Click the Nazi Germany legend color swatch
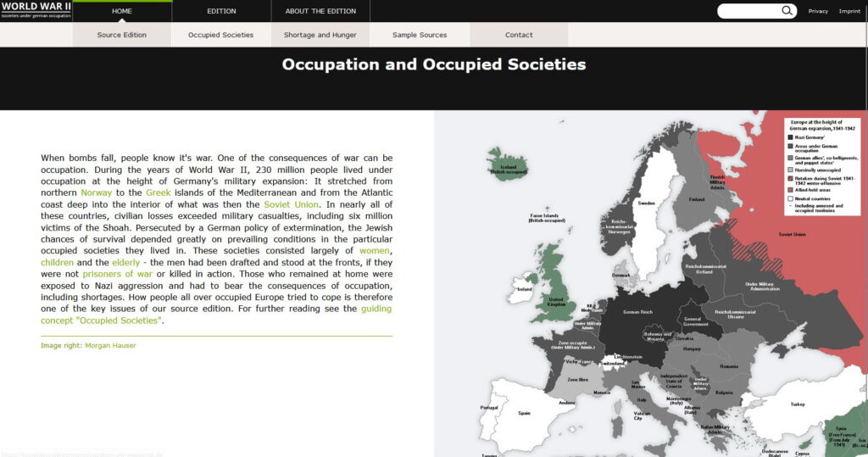This screenshot has height=457, width=868. [790, 137]
